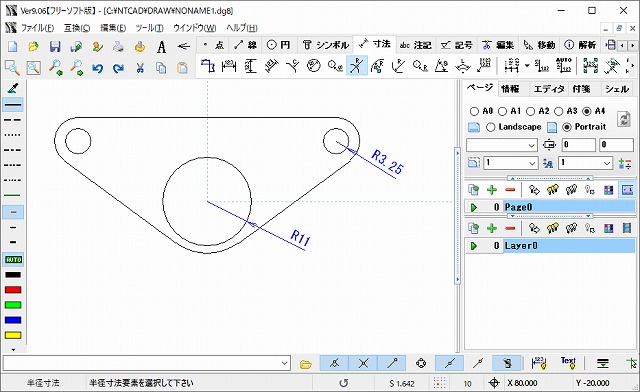Switch to the 円 tab
Screen dimensions: 640x392
click(x=278, y=45)
